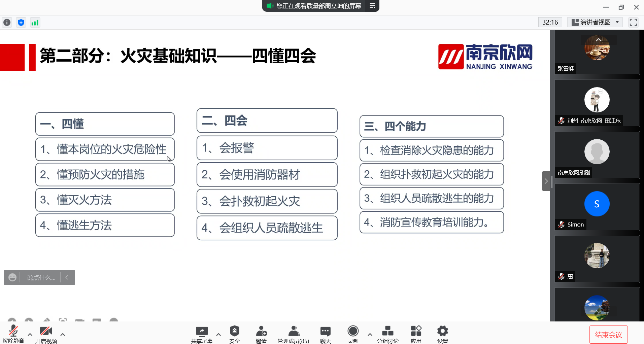Open the Chat (聊天) window
644x344 pixels.
point(325,334)
